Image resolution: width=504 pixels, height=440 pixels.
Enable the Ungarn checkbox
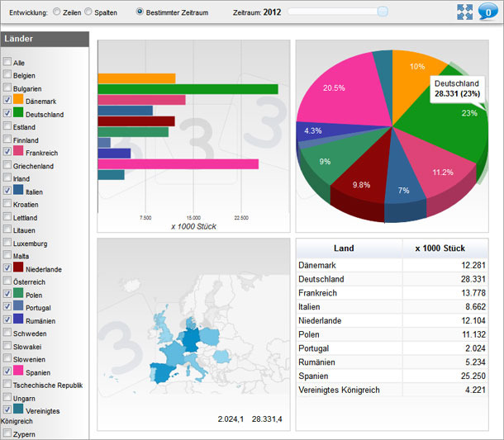coord(7,397)
